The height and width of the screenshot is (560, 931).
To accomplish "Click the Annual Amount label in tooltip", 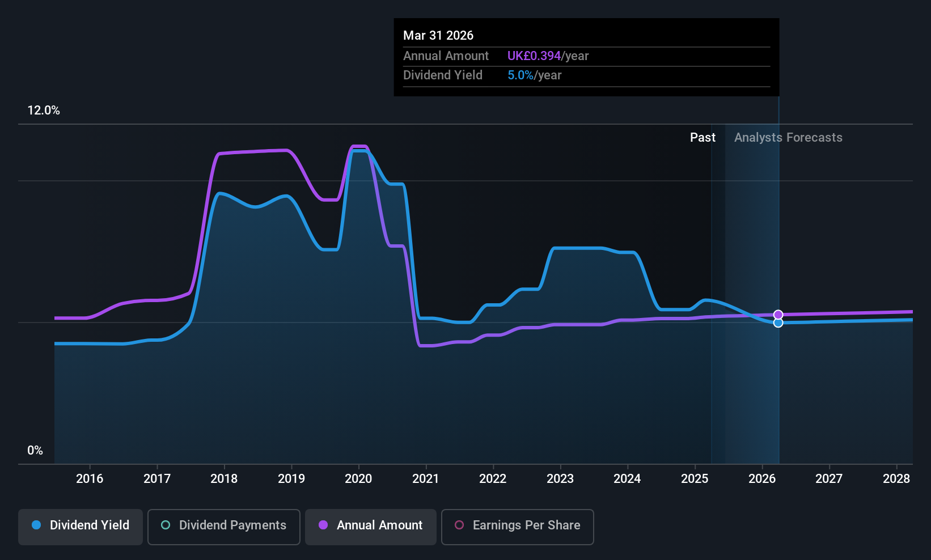I will [x=446, y=56].
